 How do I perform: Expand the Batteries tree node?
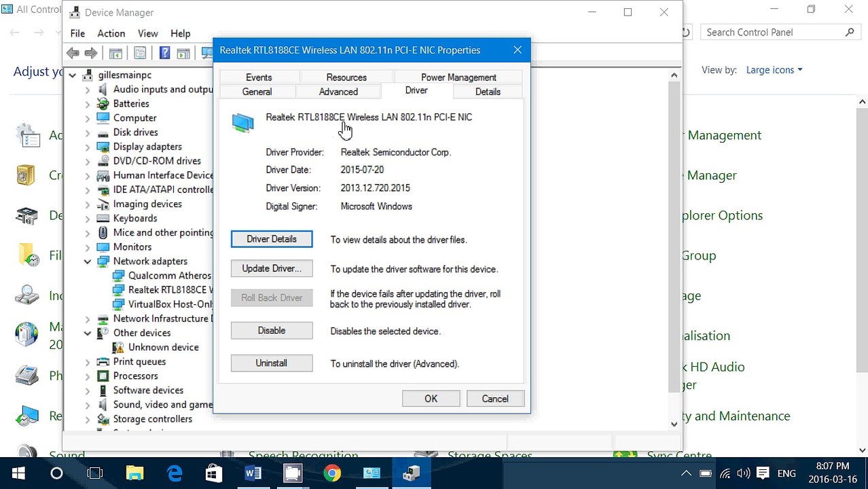[88, 104]
